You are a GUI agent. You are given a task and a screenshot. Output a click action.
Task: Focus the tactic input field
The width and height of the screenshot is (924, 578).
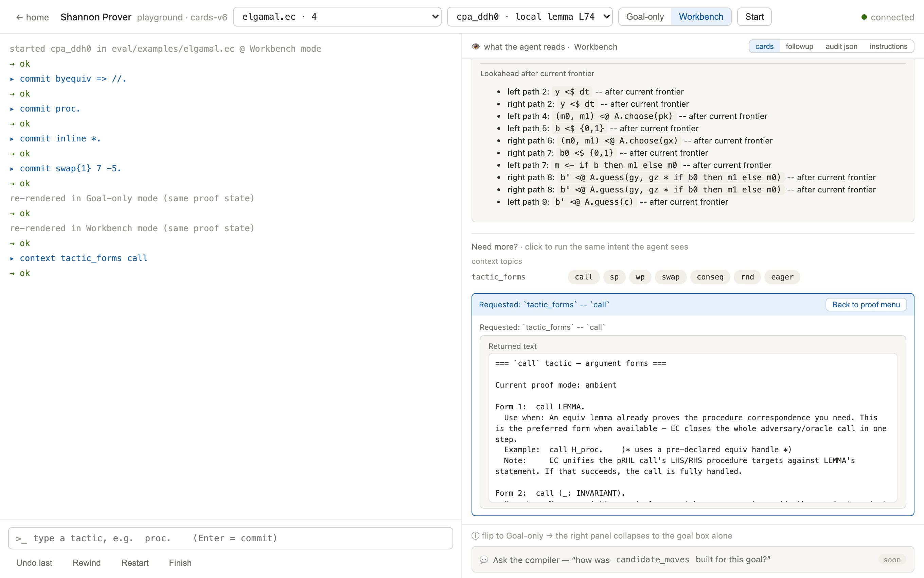click(x=231, y=538)
